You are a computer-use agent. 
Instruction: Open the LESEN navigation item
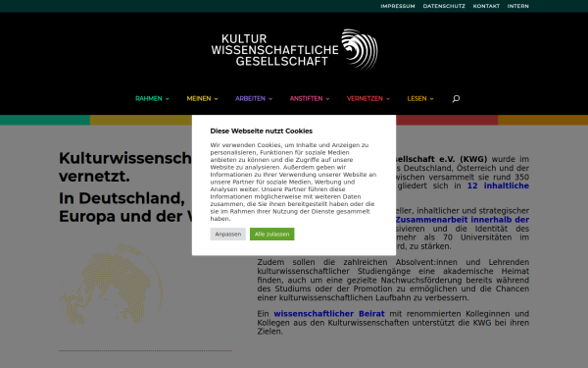[x=417, y=99]
